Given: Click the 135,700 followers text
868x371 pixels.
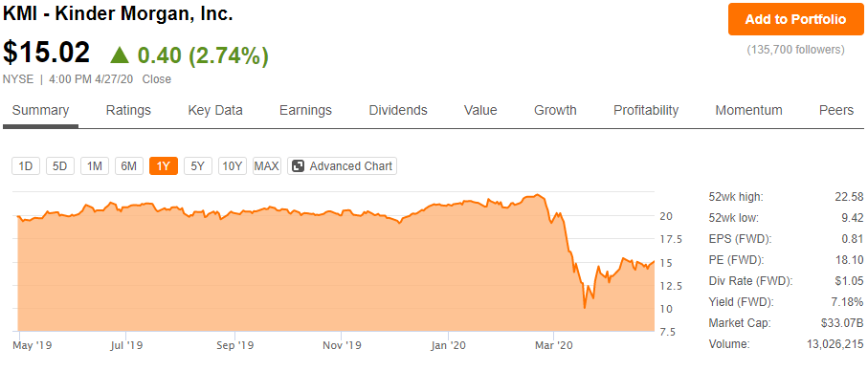Looking at the screenshot, I should (x=795, y=50).
